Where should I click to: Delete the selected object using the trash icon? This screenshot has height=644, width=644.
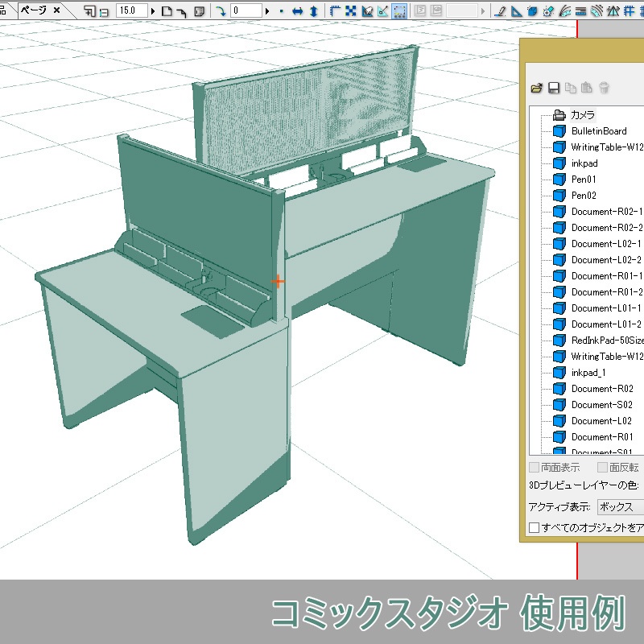click(x=603, y=89)
